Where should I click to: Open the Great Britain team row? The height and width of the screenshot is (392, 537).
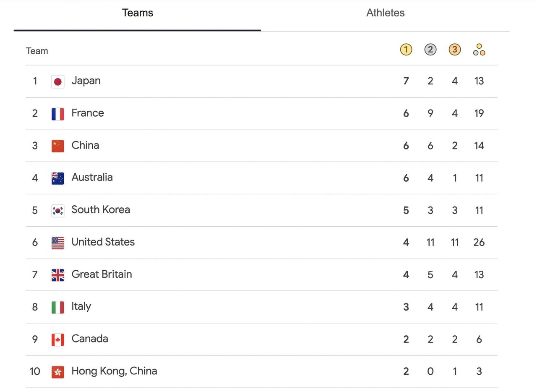102,274
